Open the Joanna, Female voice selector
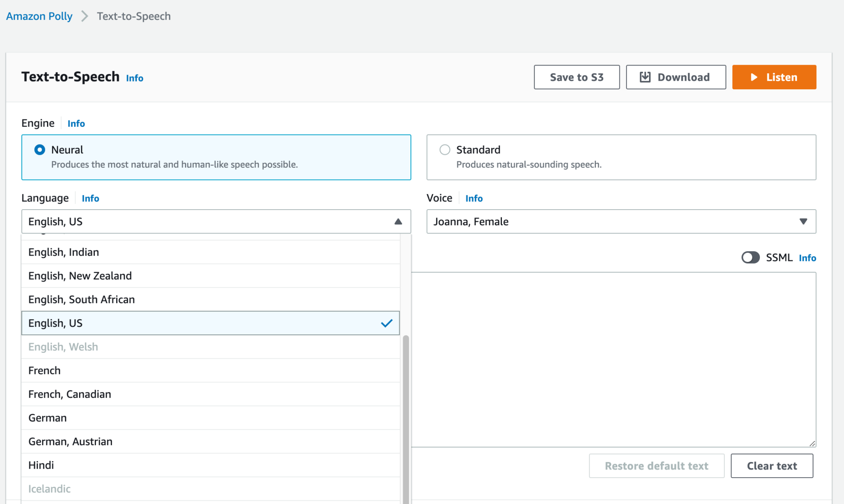The image size is (844, 504). (x=614, y=222)
